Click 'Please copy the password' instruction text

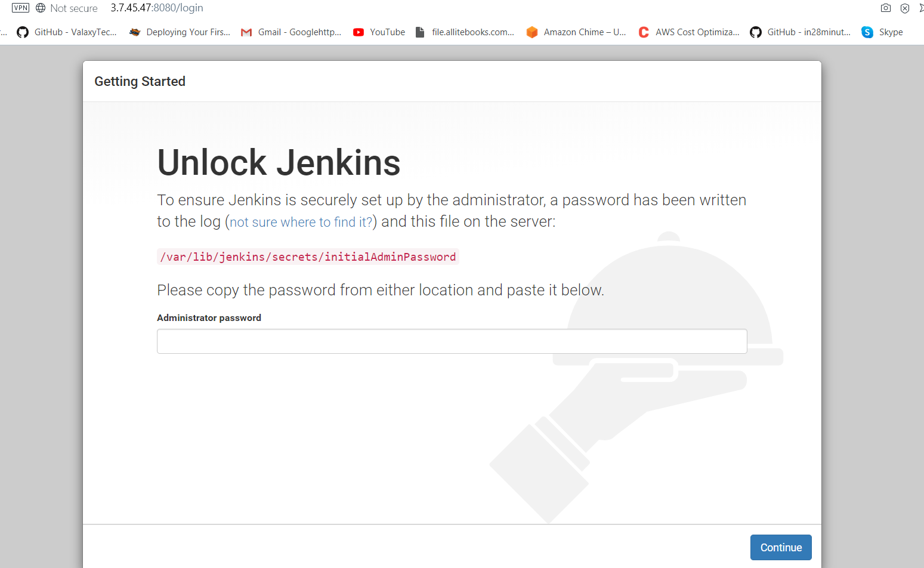381,290
